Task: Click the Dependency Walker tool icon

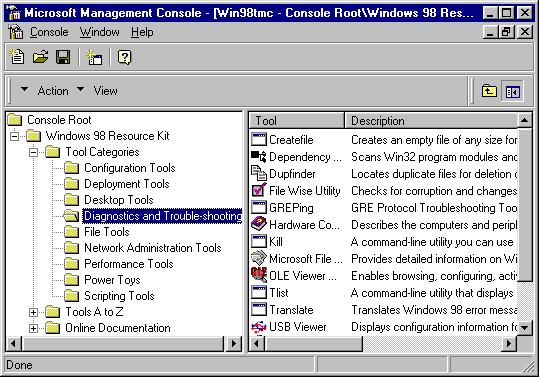Action: coord(259,157)
